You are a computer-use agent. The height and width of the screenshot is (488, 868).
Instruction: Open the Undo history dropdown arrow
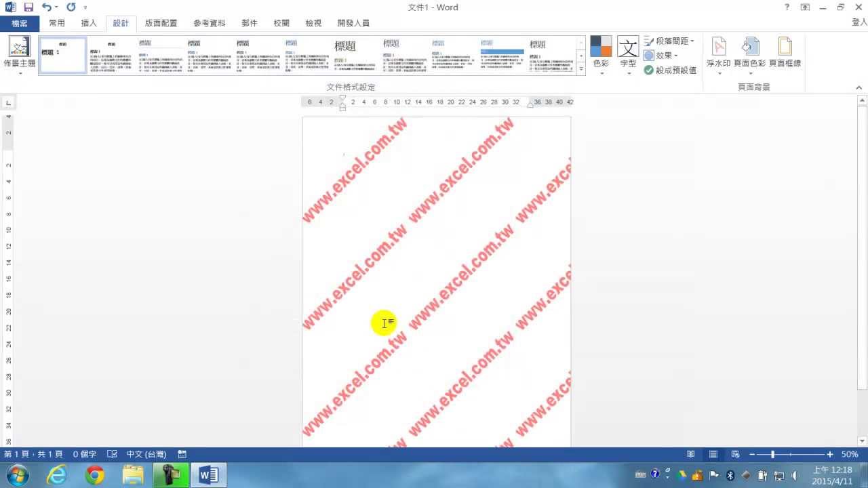(56, 7)
